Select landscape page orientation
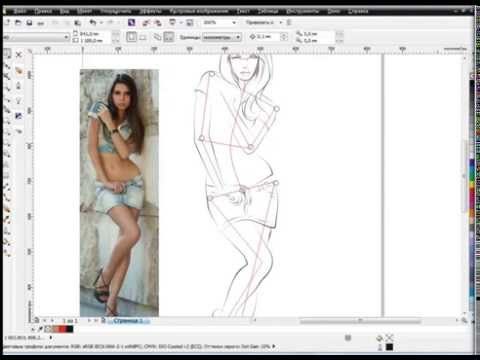 pyautogui.click(x=143, y=37)
